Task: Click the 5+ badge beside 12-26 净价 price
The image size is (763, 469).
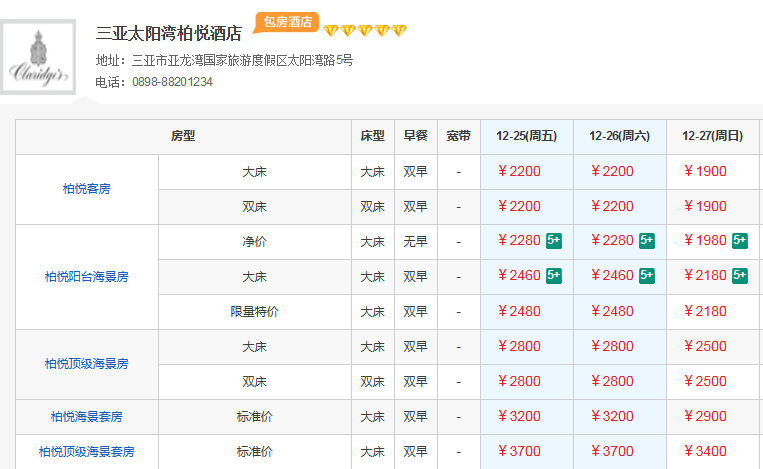Action: 647,240
